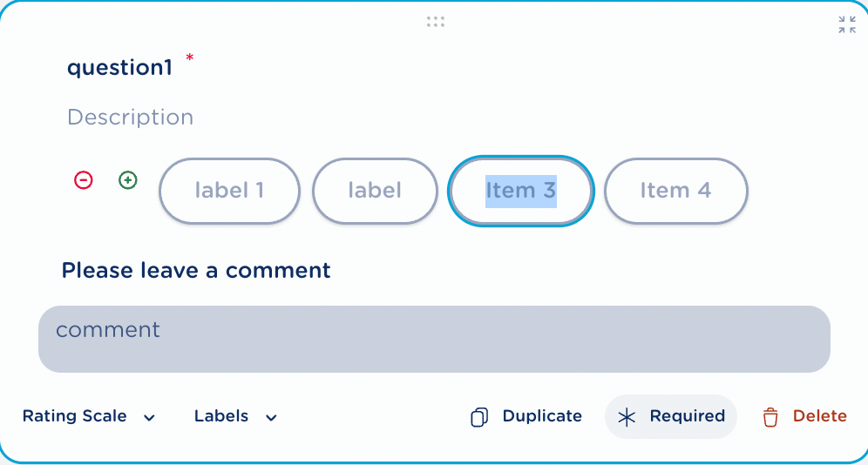The height and width of the screenshot is (465, 868).
Task: Select the "label" rating item
Action: (375, 191)
